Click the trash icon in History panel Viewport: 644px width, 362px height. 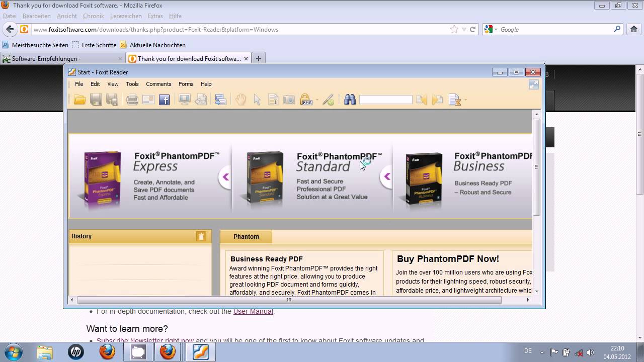click(201, 236)
